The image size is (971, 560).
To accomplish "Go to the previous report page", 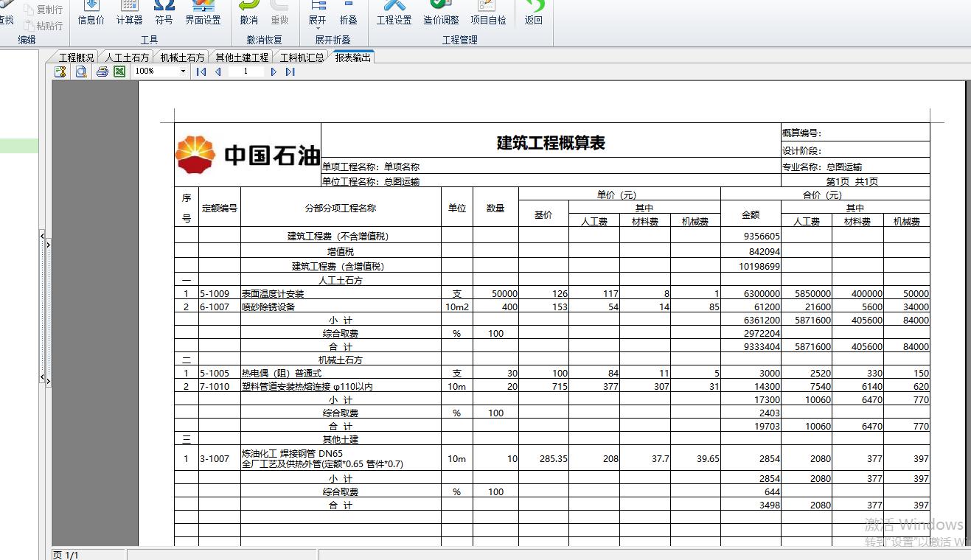I will pyautogui.click(x=217, y=71).
